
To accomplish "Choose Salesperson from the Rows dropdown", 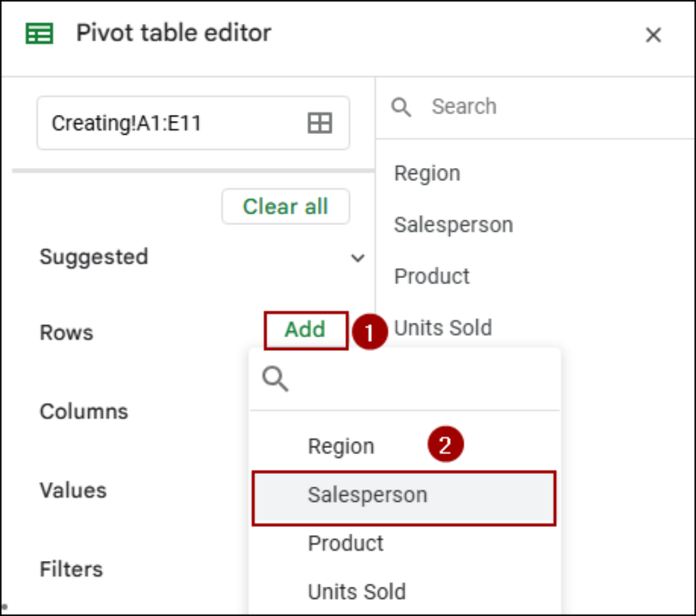I will (x=368, y=496).
